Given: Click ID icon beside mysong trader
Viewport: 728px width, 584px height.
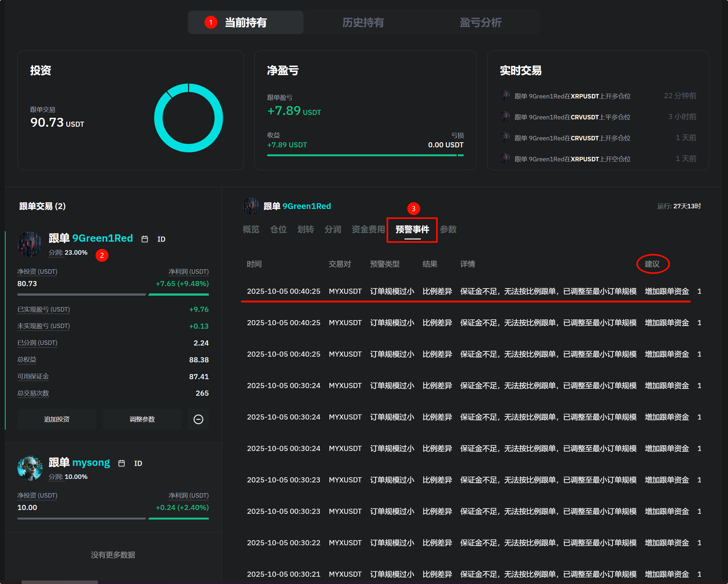Looking at the screenshot, I should (x=138, y=463).
